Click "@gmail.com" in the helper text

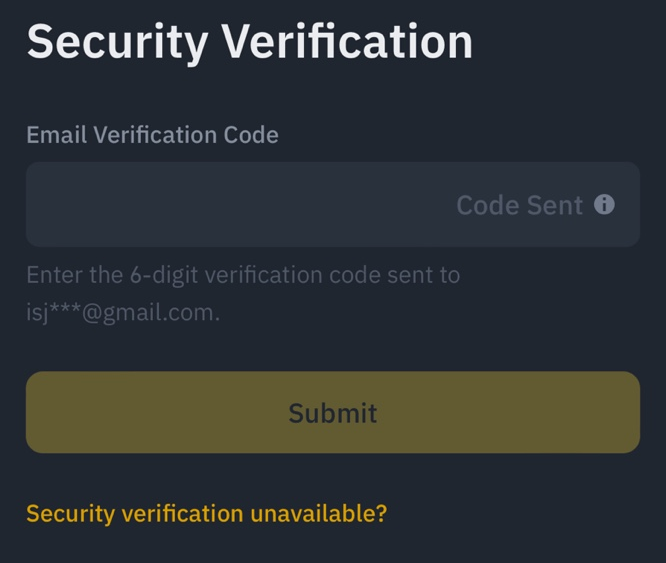pyautogui.click(x=151, y=313)
